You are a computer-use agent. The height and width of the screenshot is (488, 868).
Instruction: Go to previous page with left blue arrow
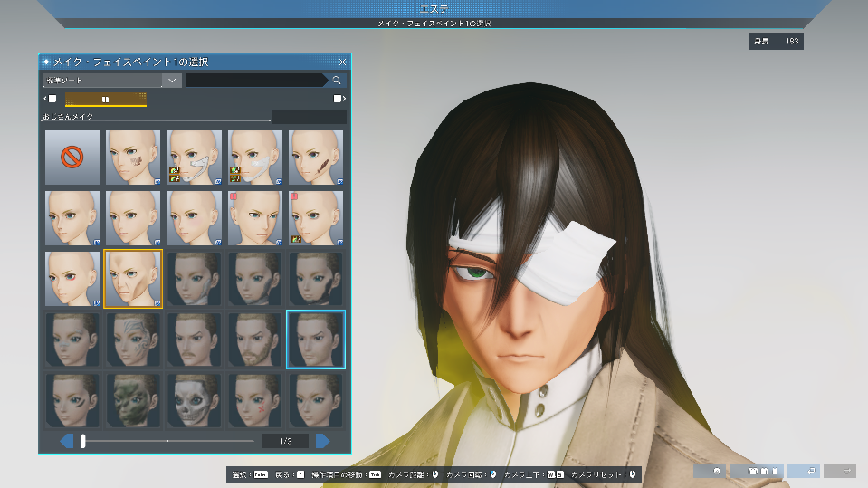pyautogui.click(x=66, y=441)
